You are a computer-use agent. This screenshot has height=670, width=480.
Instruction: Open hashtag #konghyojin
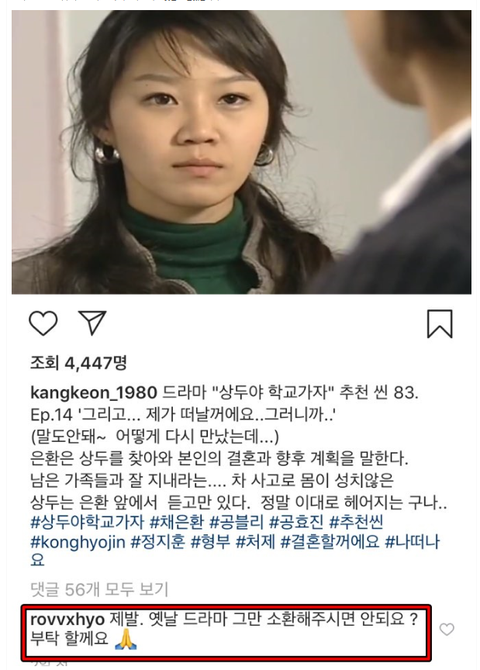point(78,542)
